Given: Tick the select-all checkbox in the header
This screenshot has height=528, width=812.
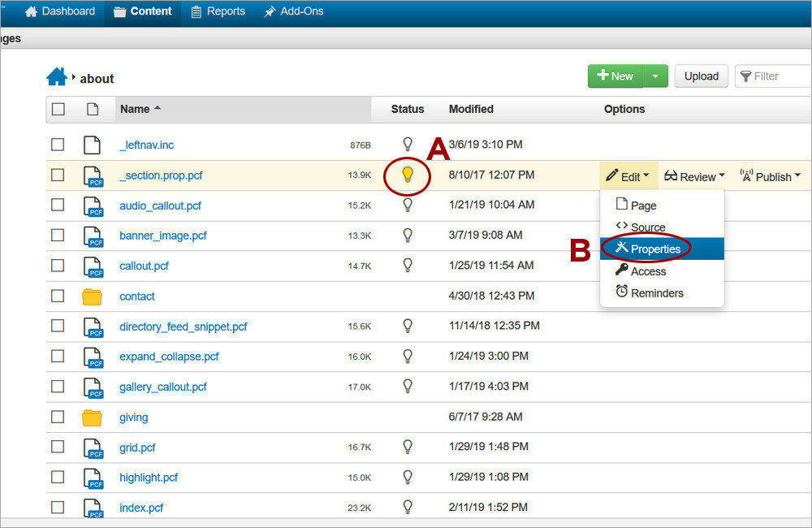Looking at the screenshot, I should tap(58, 110).
